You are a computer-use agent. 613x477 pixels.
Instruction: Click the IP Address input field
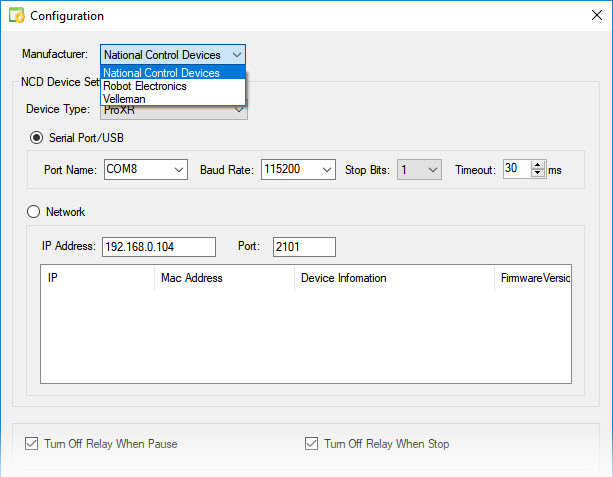pyautogui.click(x=159, y=247)
